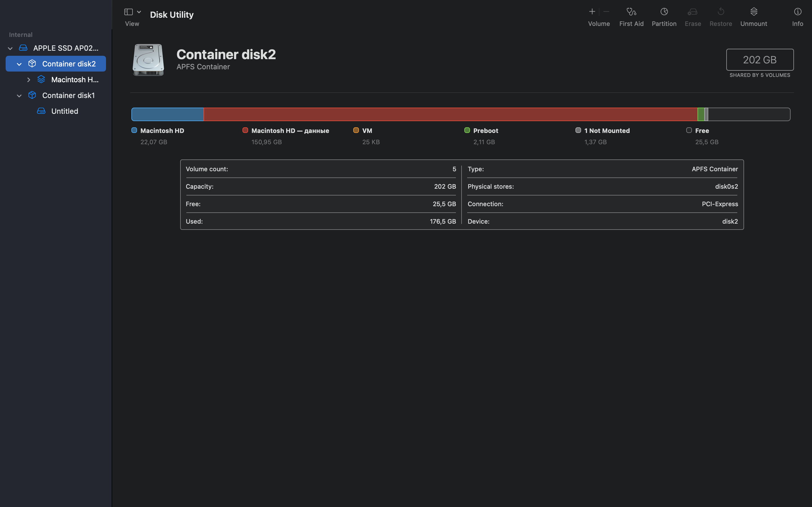
Task: Click the remove volume minus icon
Action: [606, 12]
